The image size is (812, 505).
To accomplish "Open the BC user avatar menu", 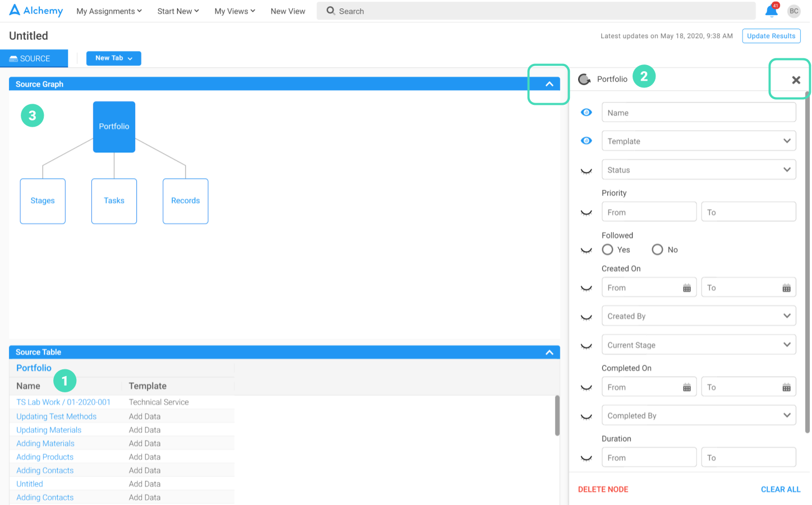I will tap(794, 11).
